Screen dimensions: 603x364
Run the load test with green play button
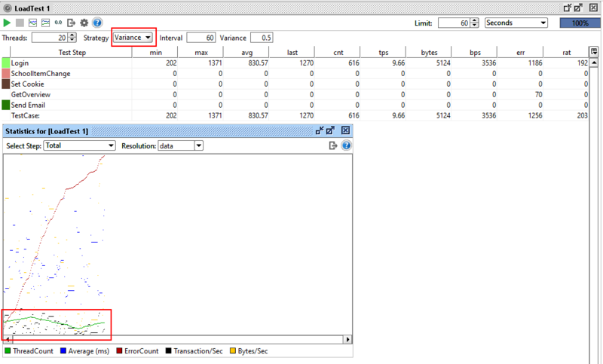[7, 23]
